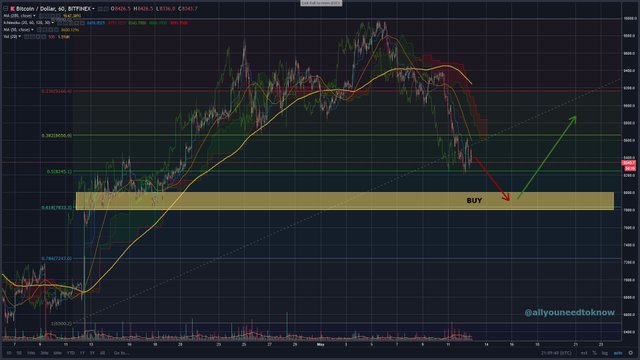Viewport: 640px width, 360px height.
Task: Click the Ichimoku indicator legend name
Action: click(x=27, y=23)
